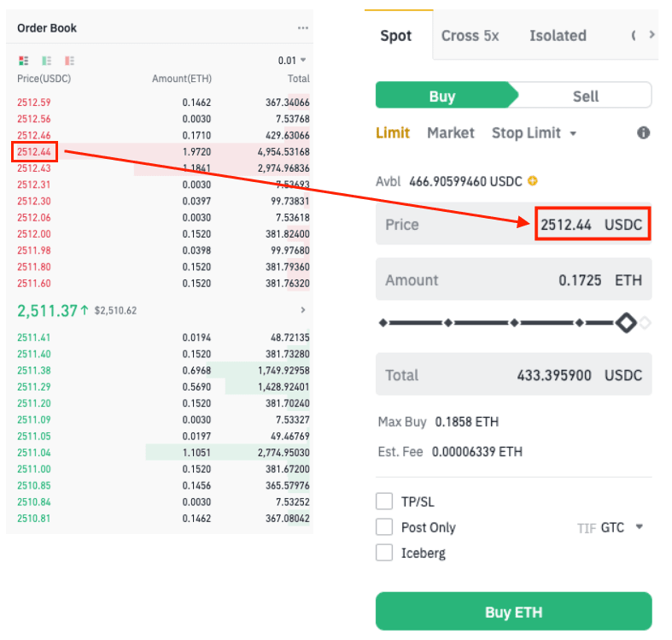Show buy orders only view icon
672x640 pixels.
(x=46, y=61)
